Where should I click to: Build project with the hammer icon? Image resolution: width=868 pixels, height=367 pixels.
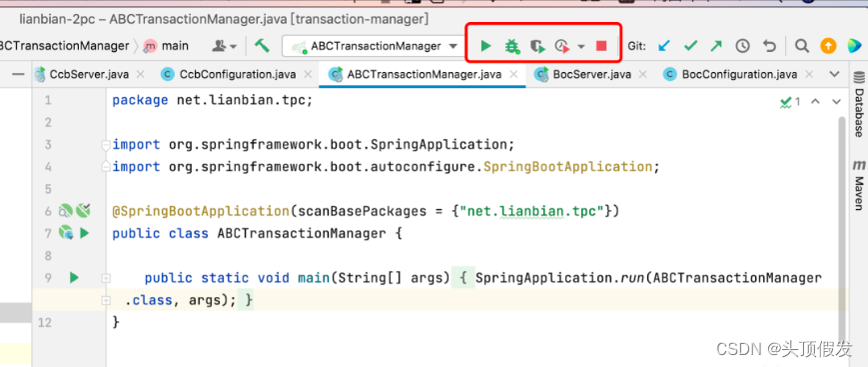262,45
